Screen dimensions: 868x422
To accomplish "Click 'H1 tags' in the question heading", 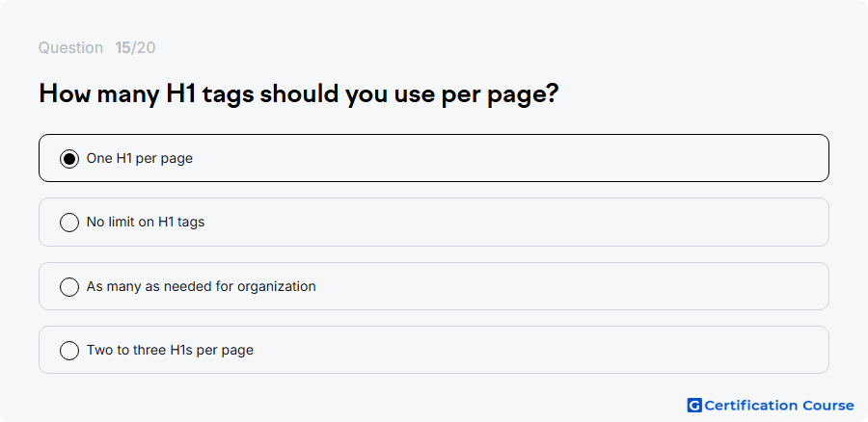I will 210,94.
